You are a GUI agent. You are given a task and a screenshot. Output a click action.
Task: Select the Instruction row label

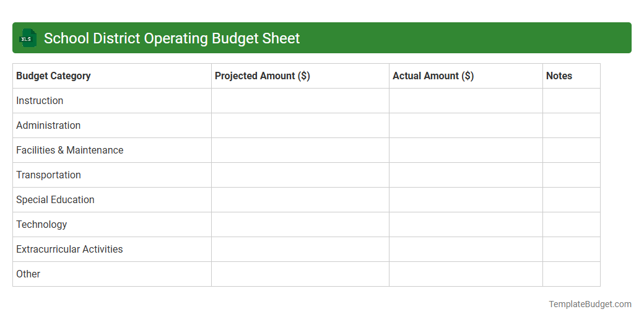(40, 100)
